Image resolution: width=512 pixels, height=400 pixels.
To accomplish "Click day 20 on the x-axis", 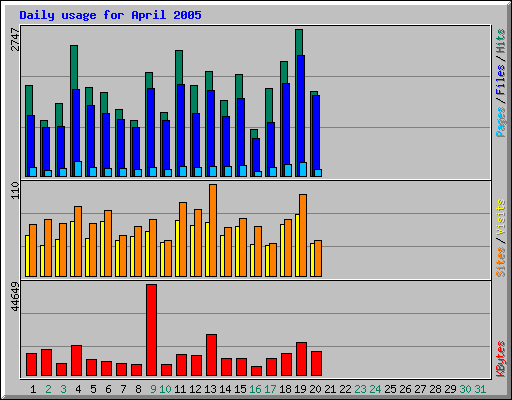I will (315, 389).
